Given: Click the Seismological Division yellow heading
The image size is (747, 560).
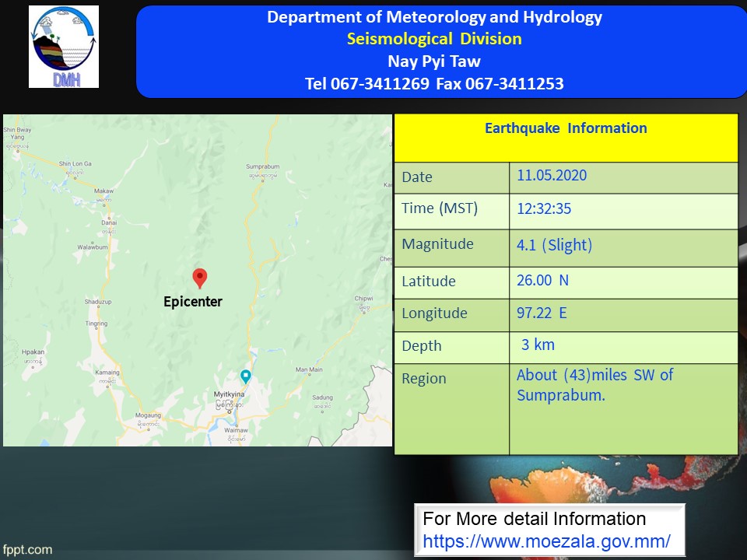Looking at the screenshot, I should point(434,39).
